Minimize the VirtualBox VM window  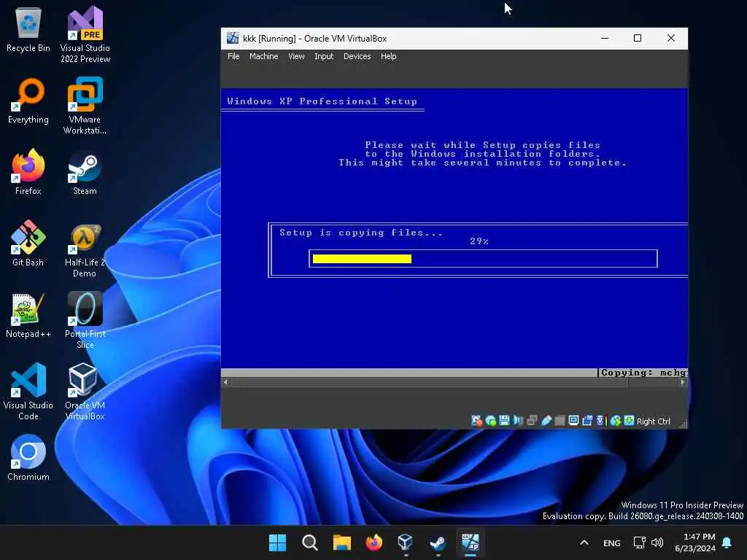click(605, 38)
